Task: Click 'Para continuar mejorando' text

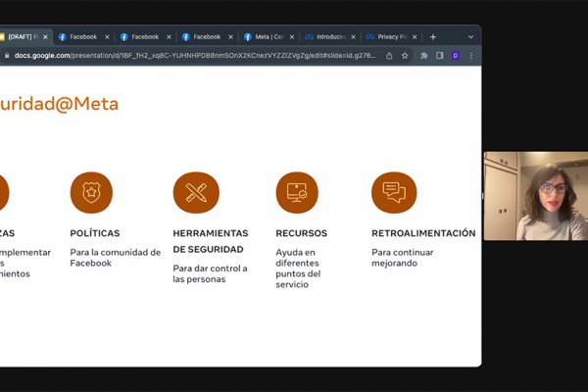Action: pos(403,258)
